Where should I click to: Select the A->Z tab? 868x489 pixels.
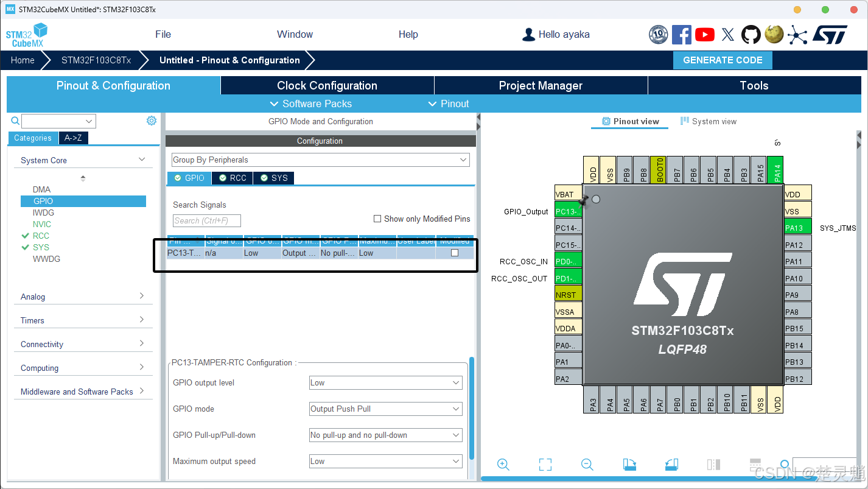[x=73, y=138]
